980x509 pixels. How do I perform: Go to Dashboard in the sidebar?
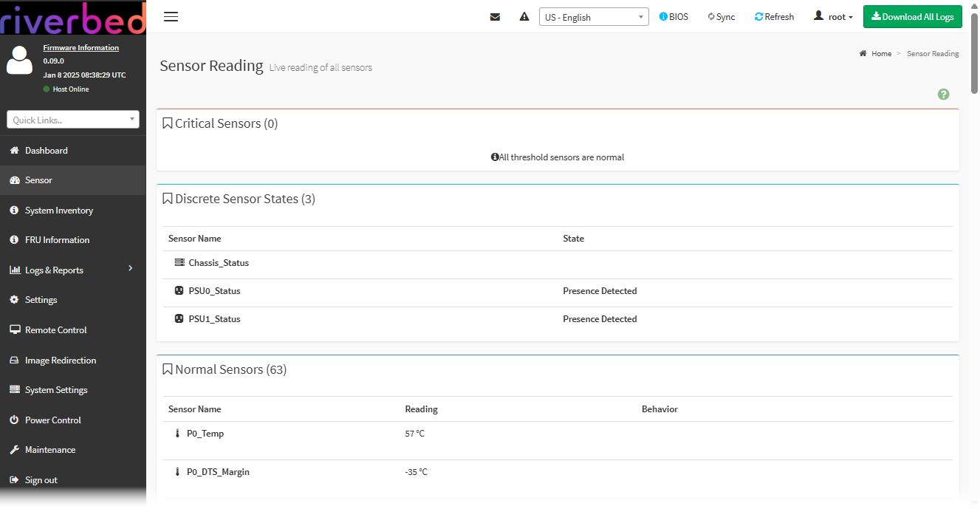[46, 151]
